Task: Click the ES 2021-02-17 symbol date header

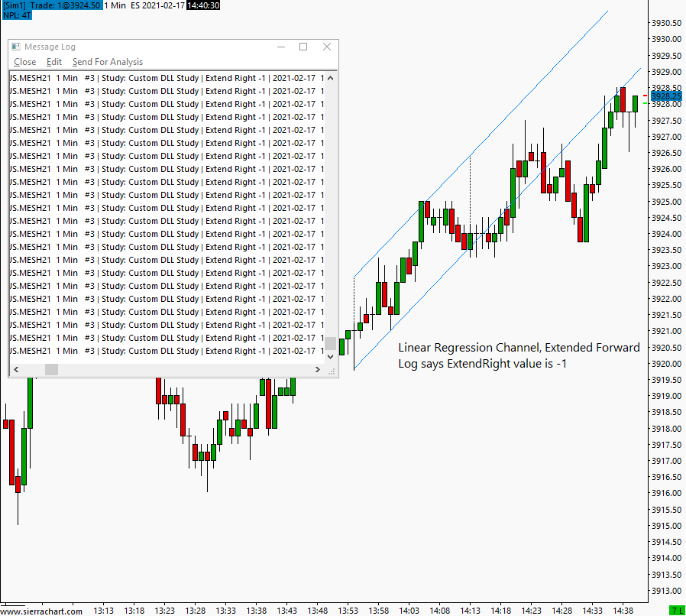Action: [158, 5]
